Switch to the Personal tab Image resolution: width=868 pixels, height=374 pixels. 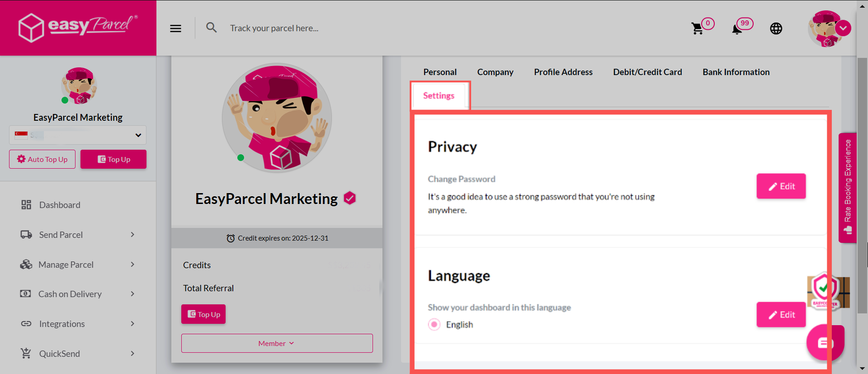(x=440, y=72)
